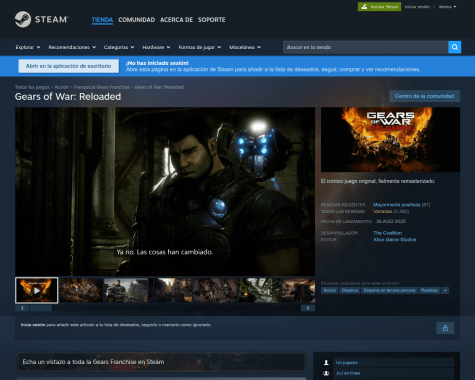The height and width of the screenshot is (380, 475).
Task: Click Variadas all reviews link
Action: coord(382,211)
